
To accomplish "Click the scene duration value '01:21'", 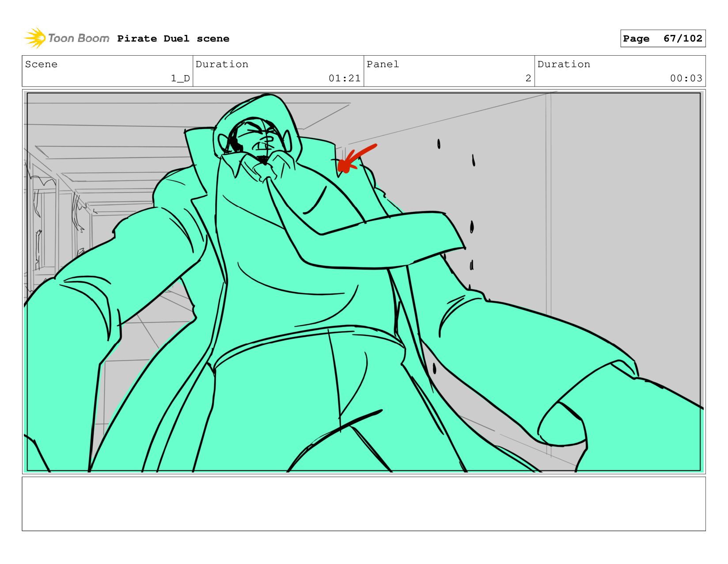I will click(x=345, y=78).
